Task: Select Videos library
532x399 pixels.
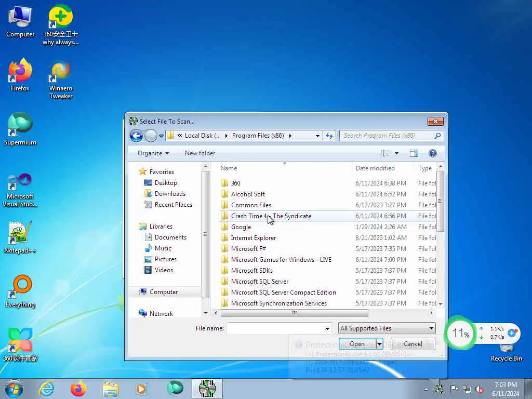Action: [164, 270]
